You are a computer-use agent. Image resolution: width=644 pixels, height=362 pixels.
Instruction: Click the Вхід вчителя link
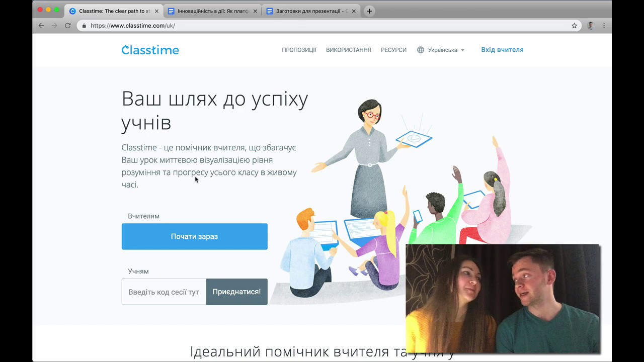502,50
